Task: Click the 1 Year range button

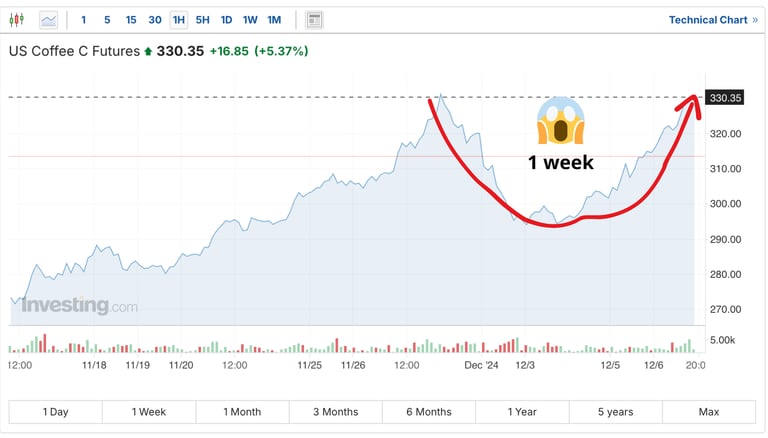Action: point(522,412)
